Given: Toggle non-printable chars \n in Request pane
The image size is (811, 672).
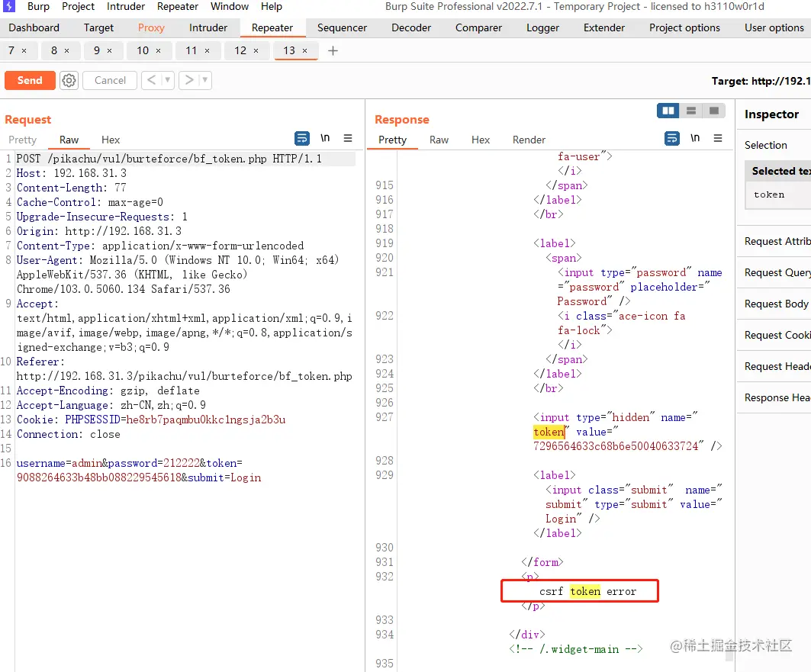Looking at the screenshot, I should [325, 138].
